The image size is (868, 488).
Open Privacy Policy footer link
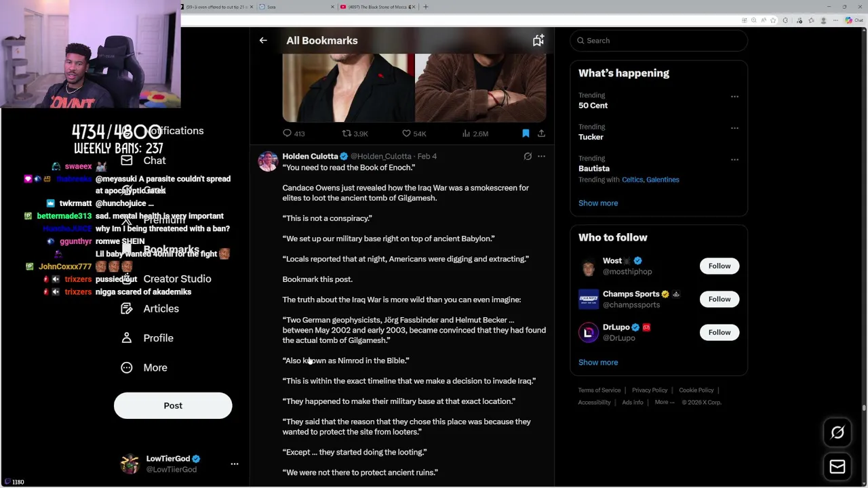650,390
